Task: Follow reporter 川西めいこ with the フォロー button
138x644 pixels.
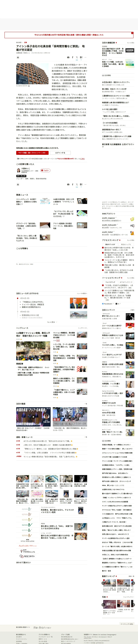Action: click(x=45, y=171)
